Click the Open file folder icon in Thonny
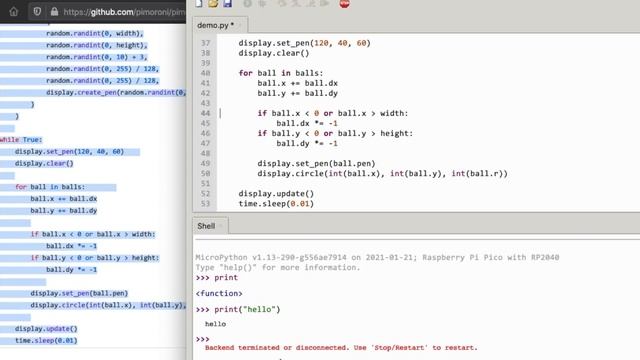This screenshot has width=640, height=360. (213, 4)
